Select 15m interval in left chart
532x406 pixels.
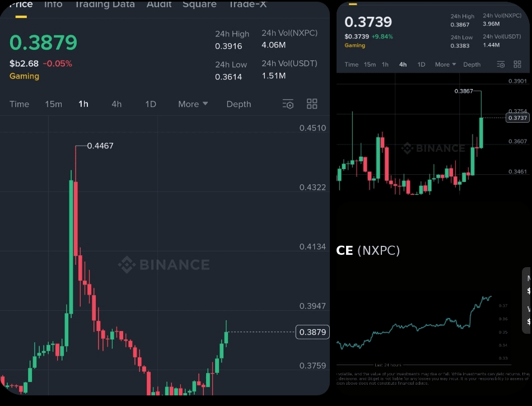coord(54,104)
